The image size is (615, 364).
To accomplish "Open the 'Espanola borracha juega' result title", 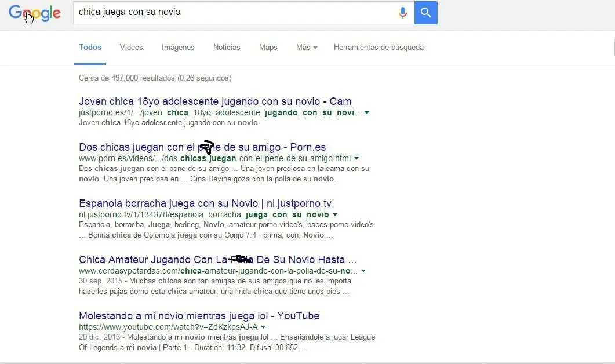I will coord(205,203).
